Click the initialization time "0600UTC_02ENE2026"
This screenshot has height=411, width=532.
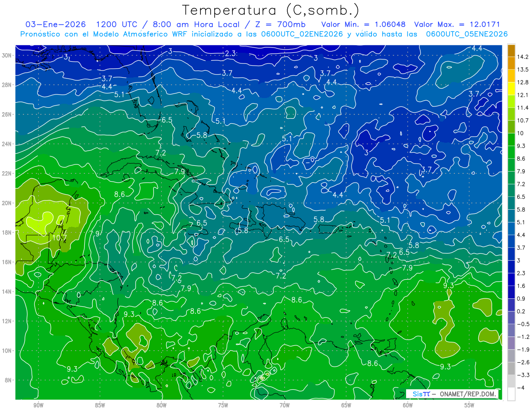[300, 34]
